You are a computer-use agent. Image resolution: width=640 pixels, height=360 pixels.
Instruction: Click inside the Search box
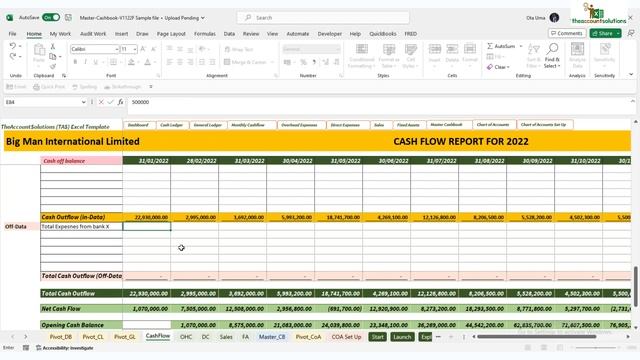[323, 18]
